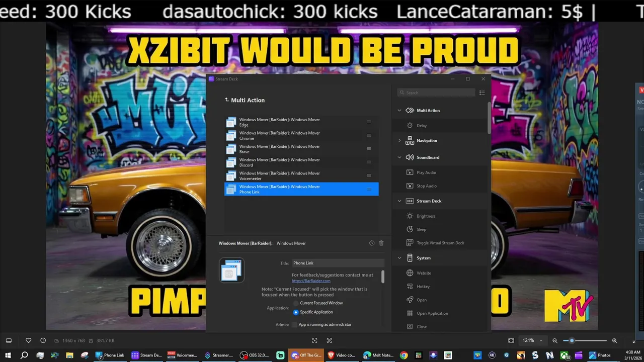
Task: Click the fullscreen icon left of 121%
Action: (511, 340)
